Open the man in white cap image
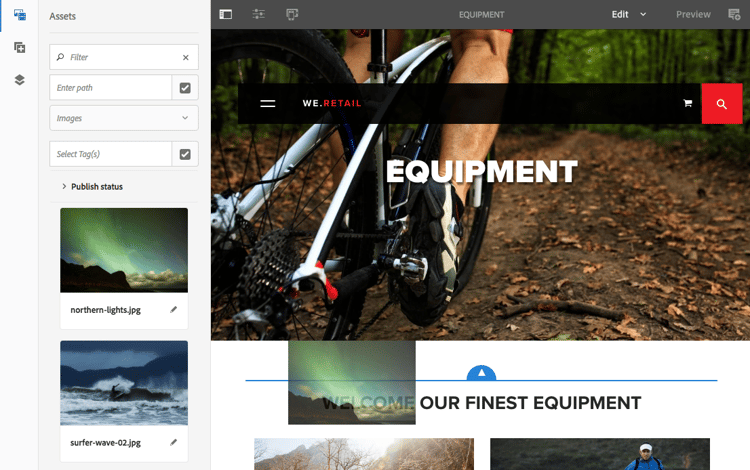Screen dimensions: 750x470 pos(600,454)
